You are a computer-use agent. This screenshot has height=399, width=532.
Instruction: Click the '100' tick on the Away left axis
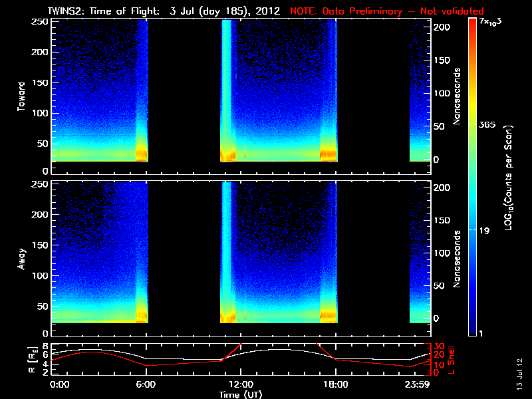point(40,275)
